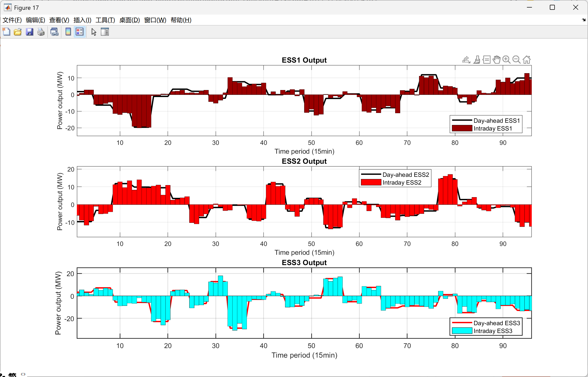588x377 pixels.
Task: Open the Property Inspector panel icon
Action: click(x=105, y=32)
